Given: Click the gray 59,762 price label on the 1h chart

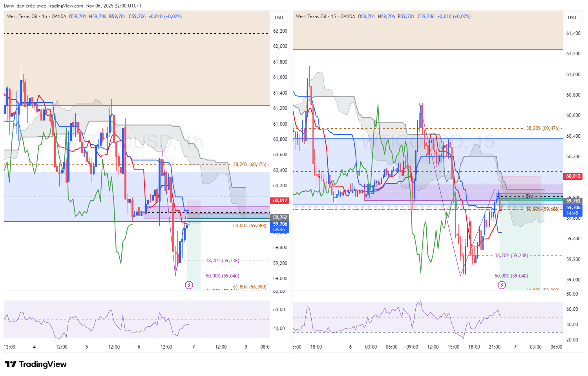Looking at the screenshot, I should click(280, 217).
